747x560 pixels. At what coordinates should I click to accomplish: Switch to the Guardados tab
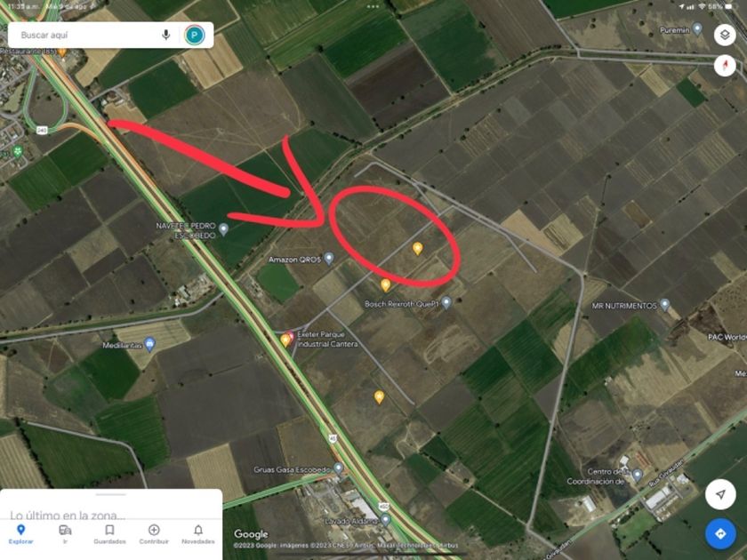(x=109, y=534)
